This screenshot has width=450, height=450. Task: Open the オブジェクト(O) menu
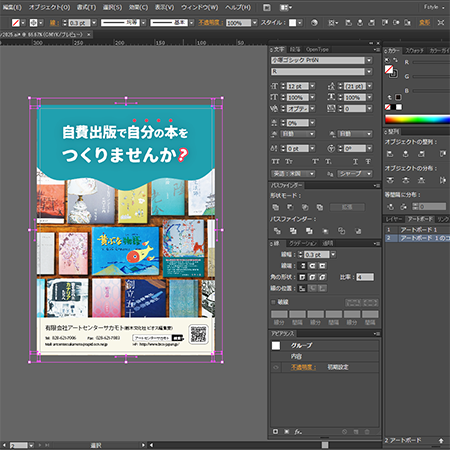pyautogui.click(x=49, y=7)
